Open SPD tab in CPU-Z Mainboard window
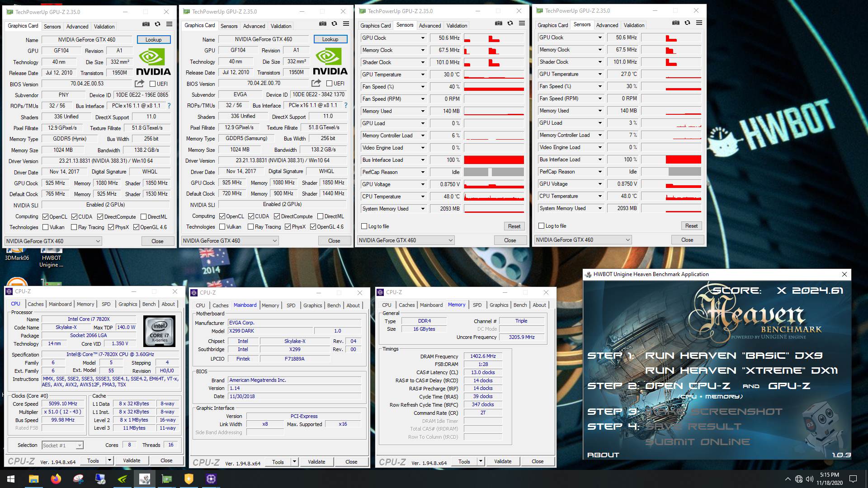This screenshot has width=868, height=488. [291, 305]
